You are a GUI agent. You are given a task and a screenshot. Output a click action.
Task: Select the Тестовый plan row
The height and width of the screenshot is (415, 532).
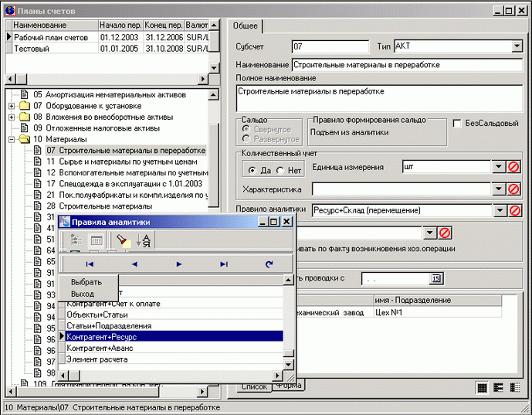(x=110, y=48)
